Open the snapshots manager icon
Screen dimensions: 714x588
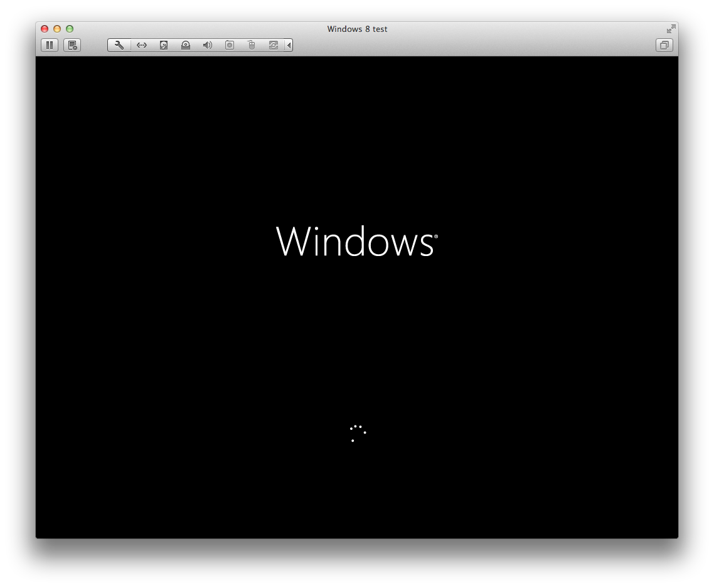coord(72,45)
